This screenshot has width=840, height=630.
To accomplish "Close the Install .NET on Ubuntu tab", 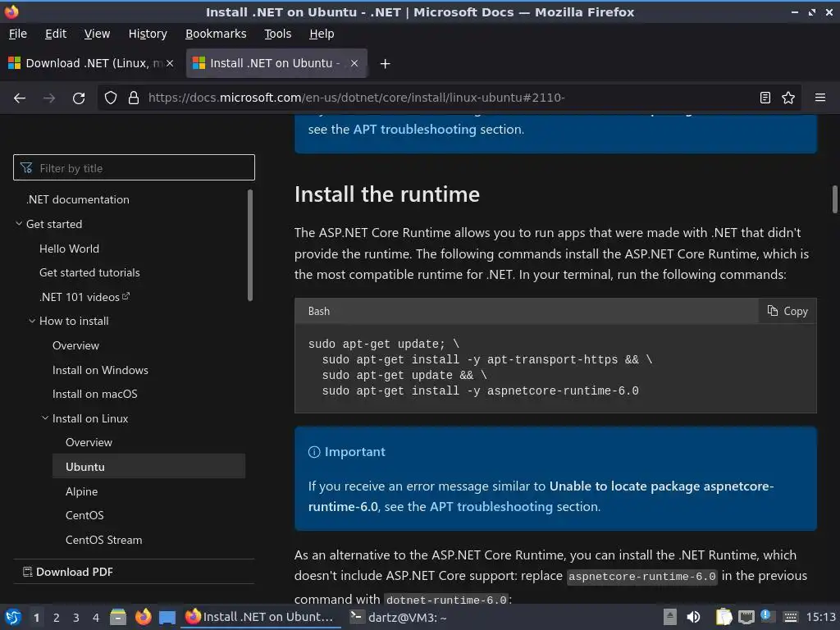I will tap(354, 63).
